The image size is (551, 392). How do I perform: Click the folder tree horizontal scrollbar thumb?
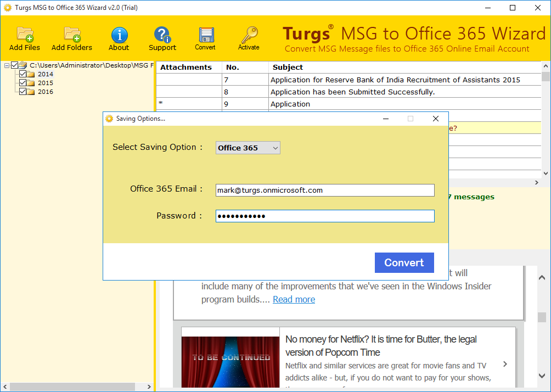pyautogui.click(x=72, y=387)
